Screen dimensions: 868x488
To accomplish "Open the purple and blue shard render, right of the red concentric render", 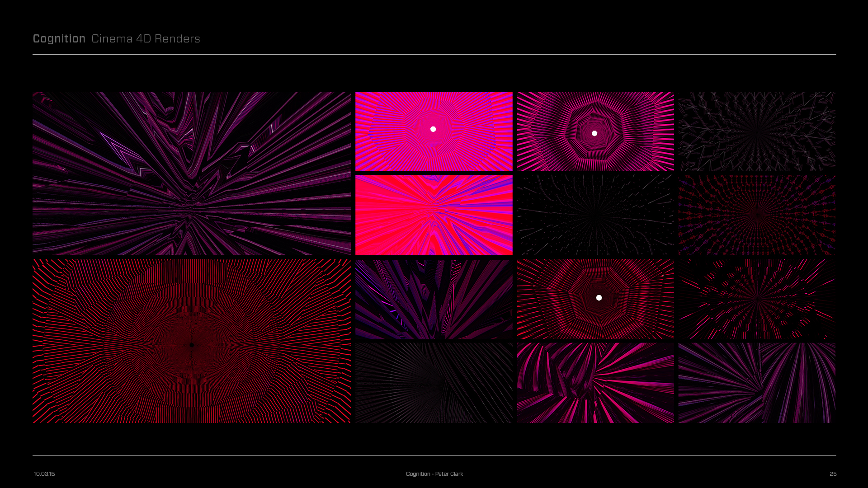I will [x=434, y=299].
